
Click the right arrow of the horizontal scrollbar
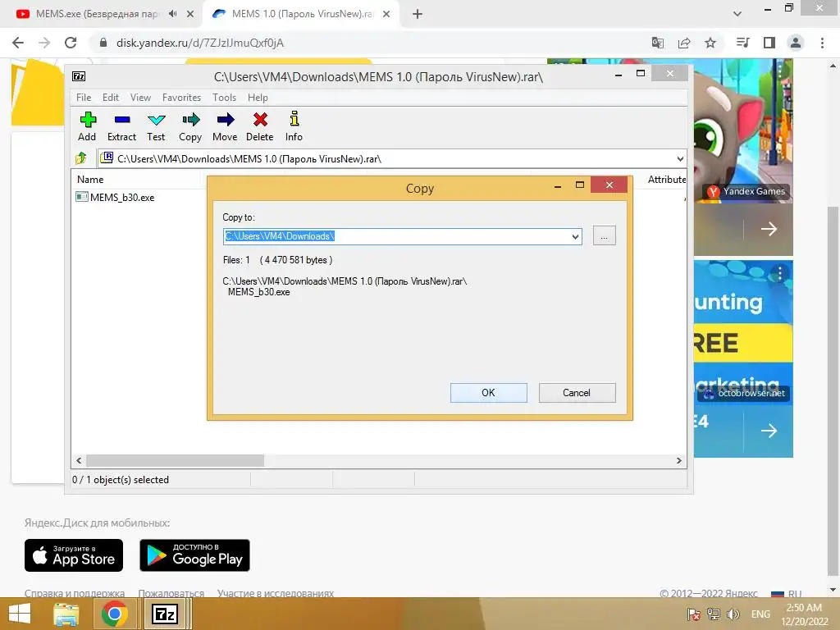tap(679, 461)
